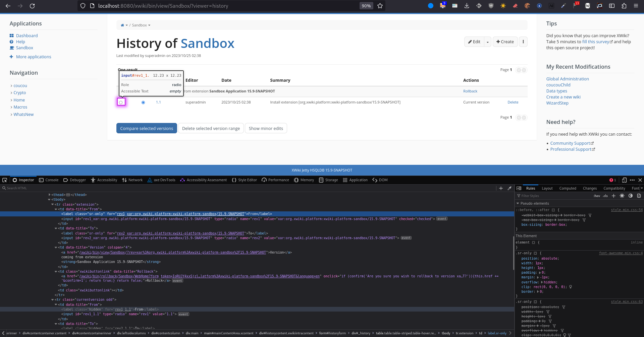Expand the Macros navigation tree item
Screen dimensions: 644x337
tap(11, 107)
